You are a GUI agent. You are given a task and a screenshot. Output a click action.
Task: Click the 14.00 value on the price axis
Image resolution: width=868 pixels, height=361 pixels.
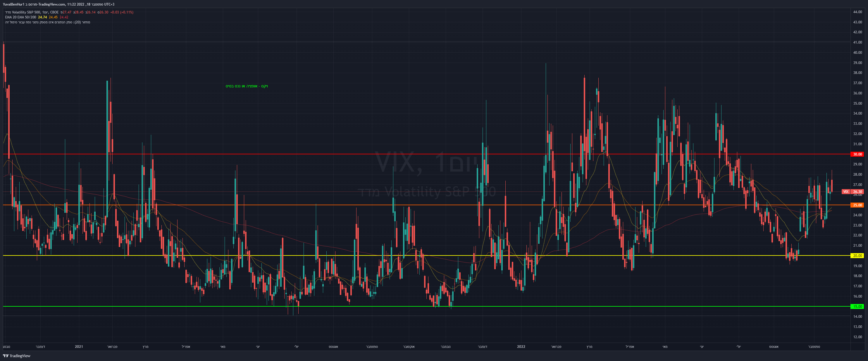coord(857,317)
